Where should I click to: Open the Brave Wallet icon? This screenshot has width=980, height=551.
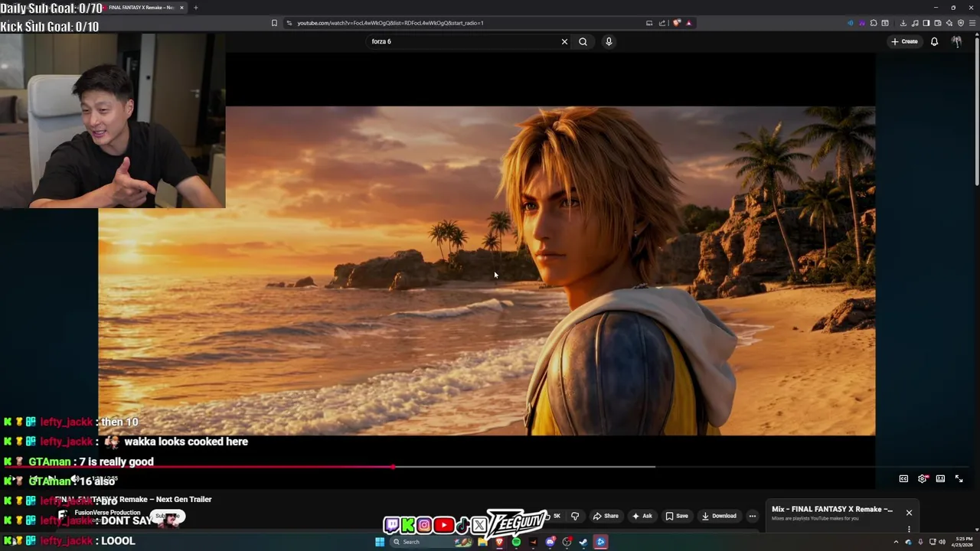(x=938, y=23)
